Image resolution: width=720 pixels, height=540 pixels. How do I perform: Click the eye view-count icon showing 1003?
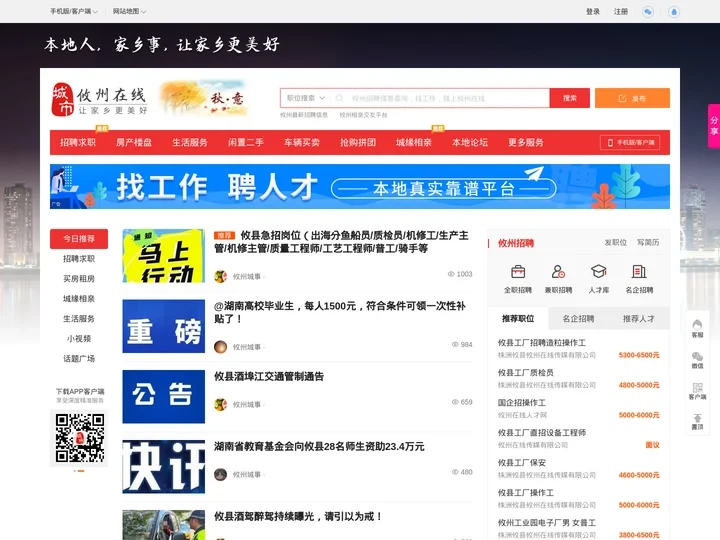pyautogui.click(x=451, y=274)
